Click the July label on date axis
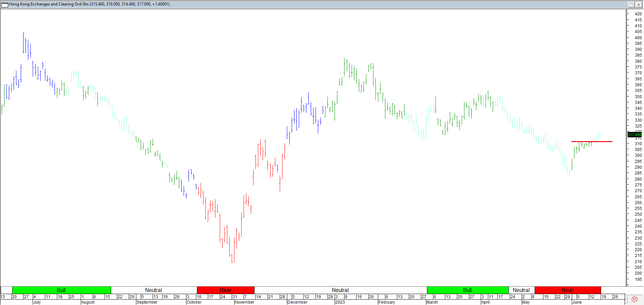The width and height of the screenshot is (644, 305). tap(37, 302)
